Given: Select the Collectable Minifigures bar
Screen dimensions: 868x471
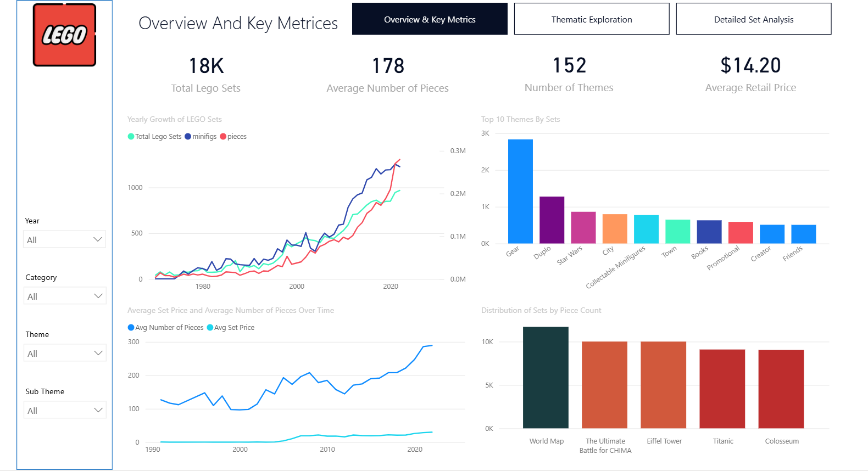Looking at the screenshot, I should point(646,229).
